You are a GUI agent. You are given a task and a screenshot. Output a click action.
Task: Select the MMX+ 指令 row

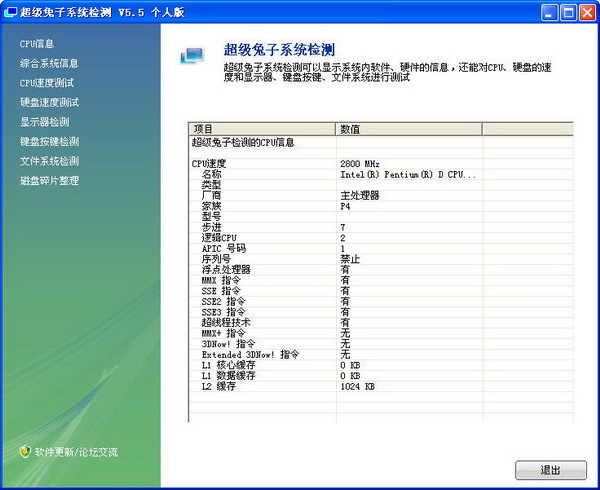(381, 334)
